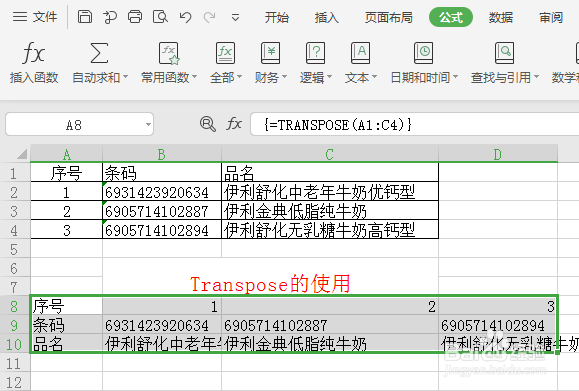Image resolution: width=579 pixels, height=391 pixels.
Task: Select column D header
Action: point(498,154)
